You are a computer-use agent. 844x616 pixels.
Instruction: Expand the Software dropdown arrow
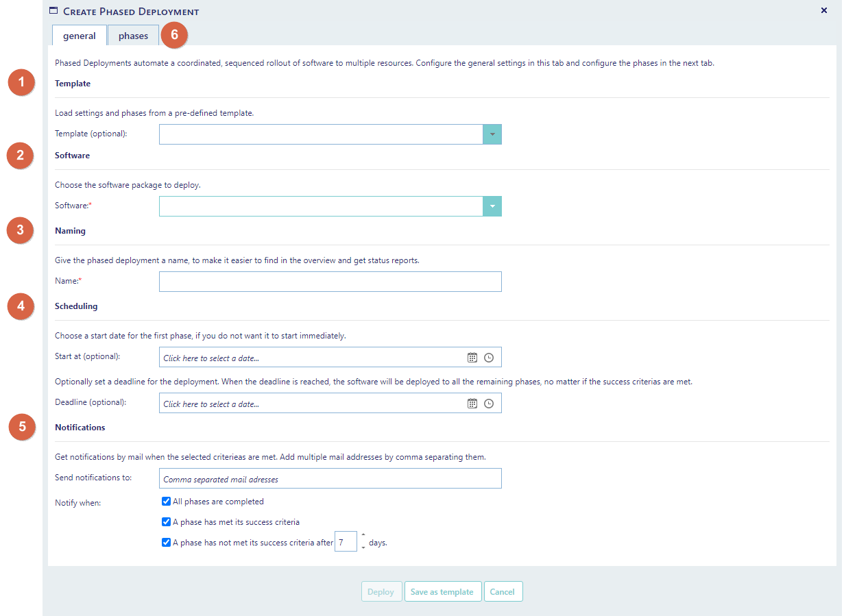pyautogui.click(x=492, y=206)
